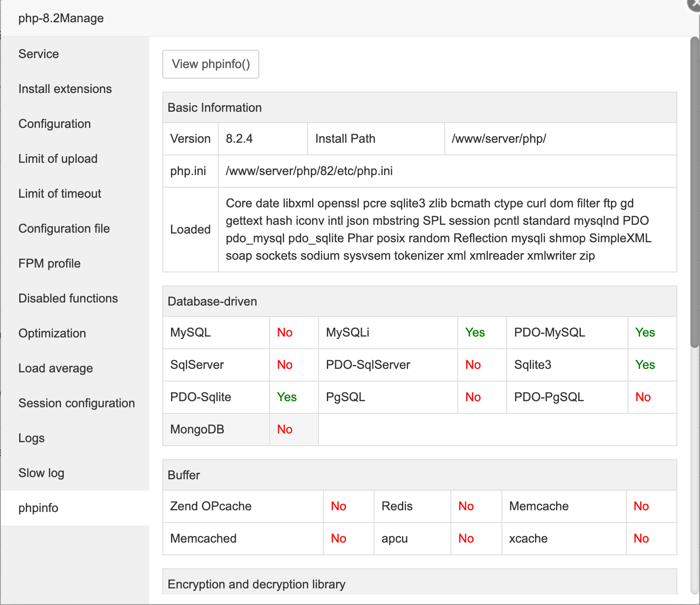Switch to Install extensions tab

[65, 89]
